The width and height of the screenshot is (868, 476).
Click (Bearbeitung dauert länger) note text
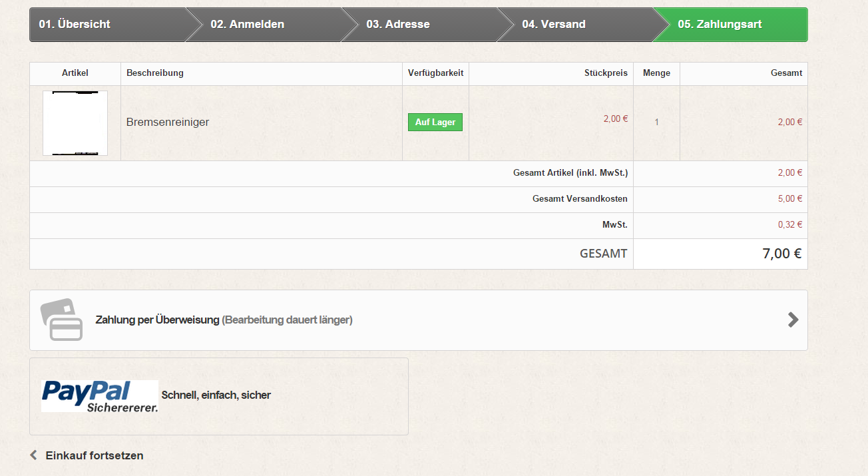(x=288, y=320)
